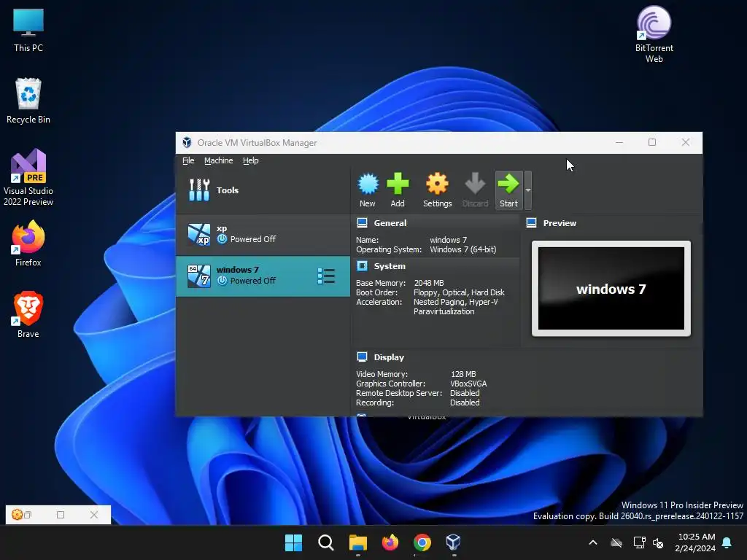Click the System section chip icon
This screenshot has width=747, height=560.
point(362,265)
